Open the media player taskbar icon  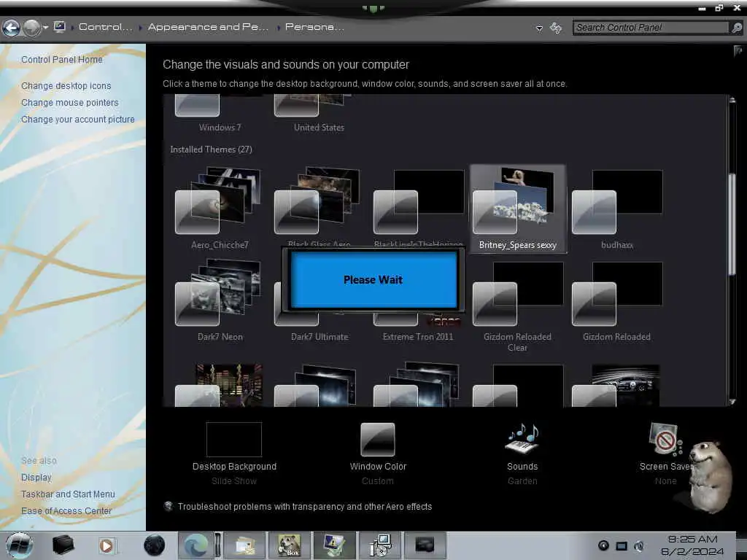(x=107, y=545)
